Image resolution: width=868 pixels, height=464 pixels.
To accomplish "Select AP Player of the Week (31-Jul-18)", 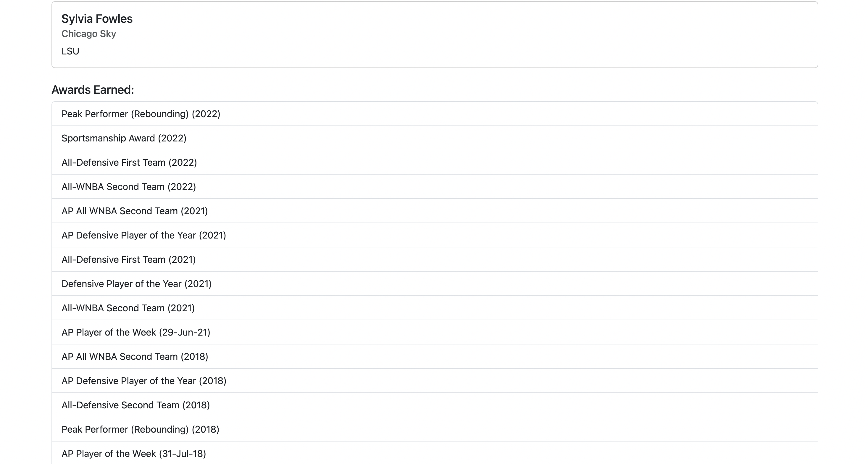I will [134, 454].
